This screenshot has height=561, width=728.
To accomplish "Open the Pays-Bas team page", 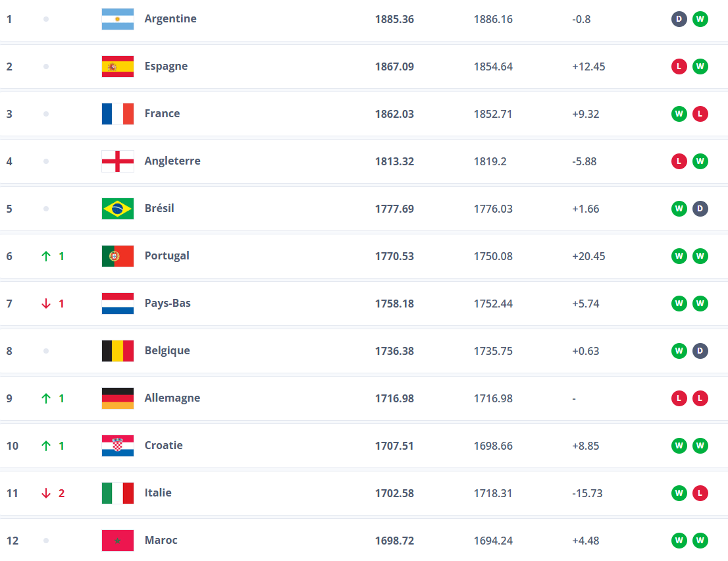I will click(168, 303).
